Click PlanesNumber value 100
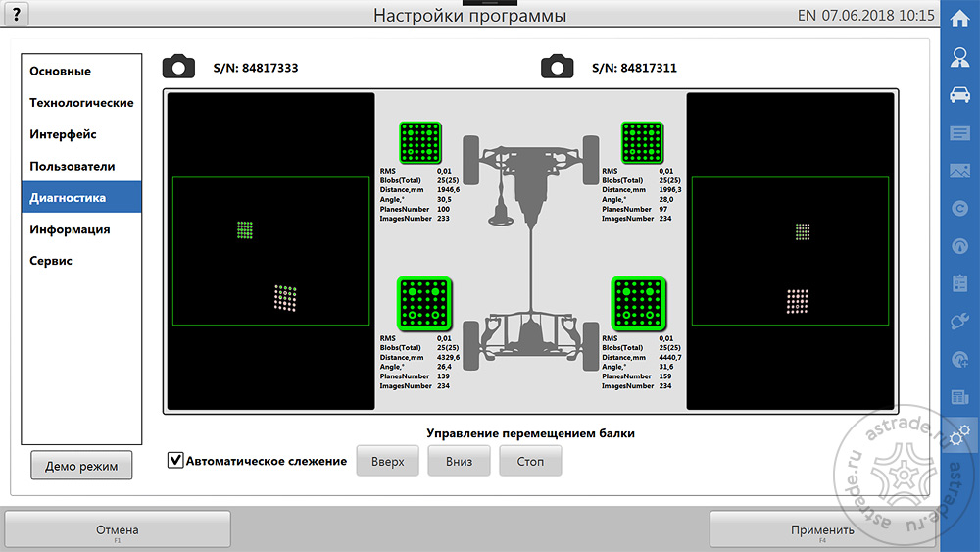This screenshot has width=980, height=552. [443, 210]
